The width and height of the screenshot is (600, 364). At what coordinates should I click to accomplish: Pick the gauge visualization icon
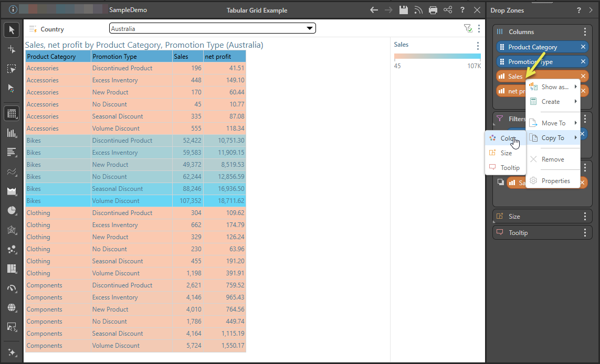point(12,288)
